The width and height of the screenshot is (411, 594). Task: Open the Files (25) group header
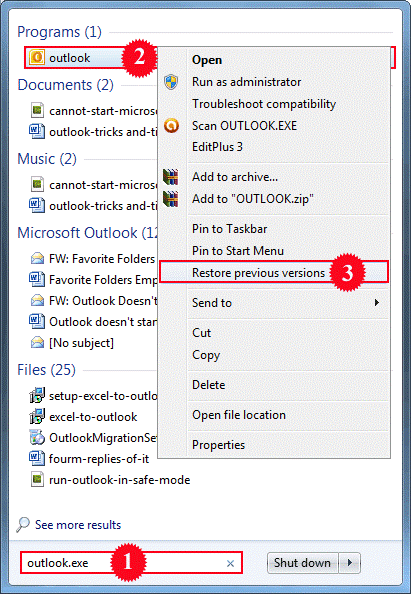pyautogui.click(x=47, y=370)
